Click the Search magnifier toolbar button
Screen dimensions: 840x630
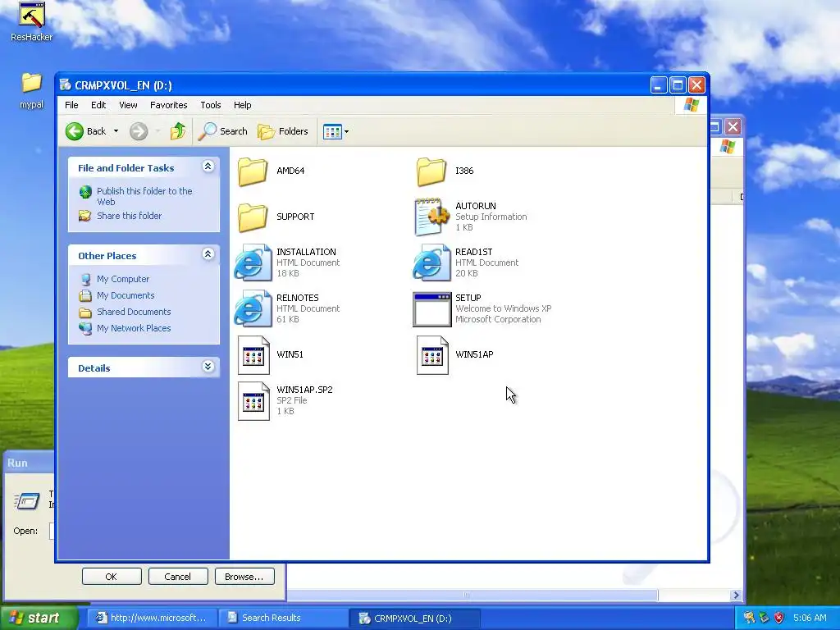point(223,131)
